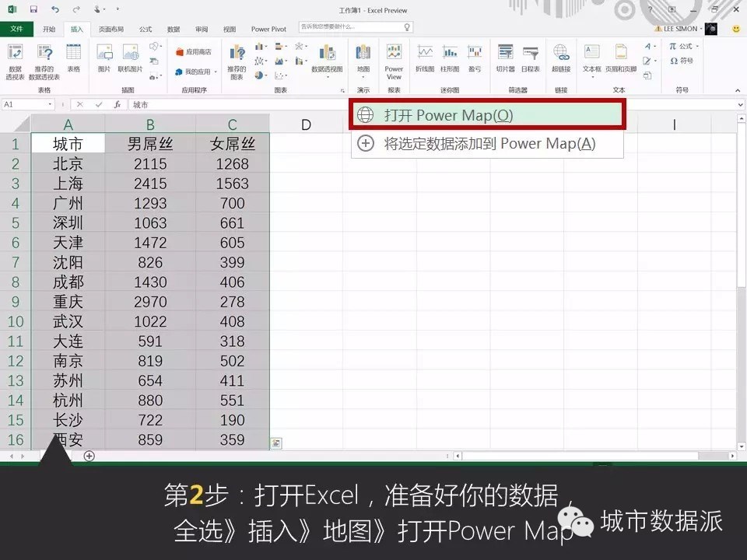
Task: Open recommended PivotTables (推荐的数据透视表)
Action: [44, 61]
